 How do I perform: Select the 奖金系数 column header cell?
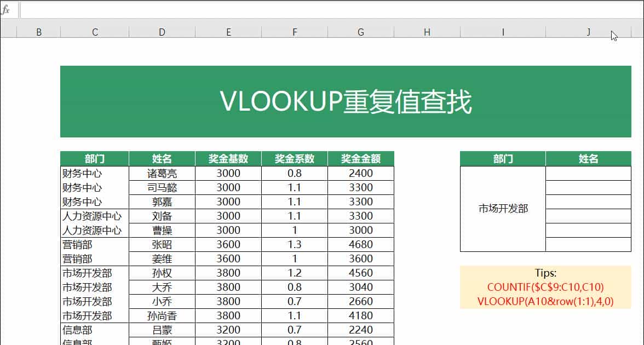(295, 158)
